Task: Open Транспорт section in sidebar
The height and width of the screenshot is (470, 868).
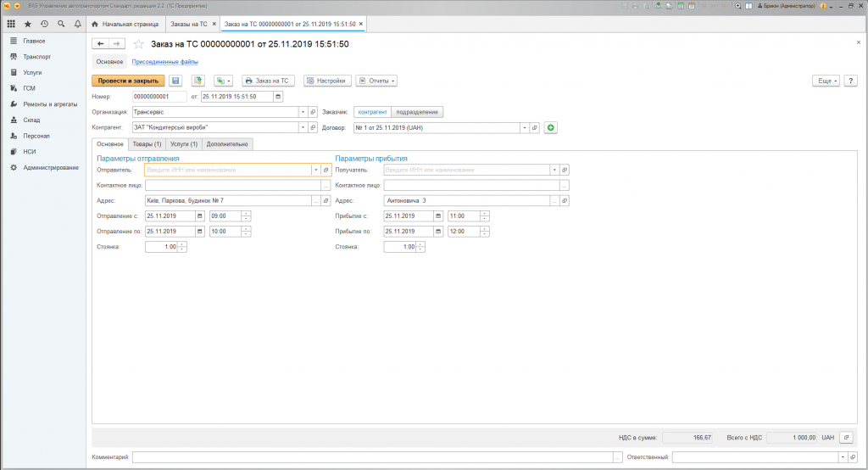Action: pos(36,57)
